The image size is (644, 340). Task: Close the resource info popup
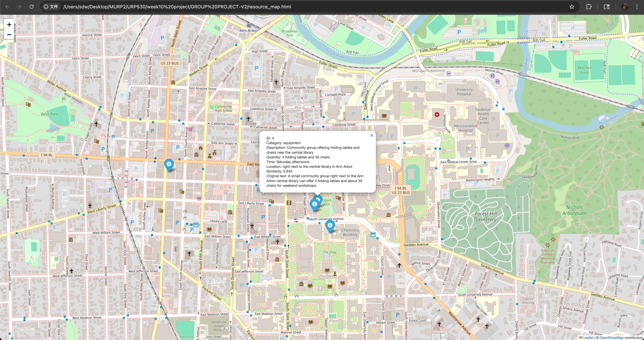(x=372, y=135)
